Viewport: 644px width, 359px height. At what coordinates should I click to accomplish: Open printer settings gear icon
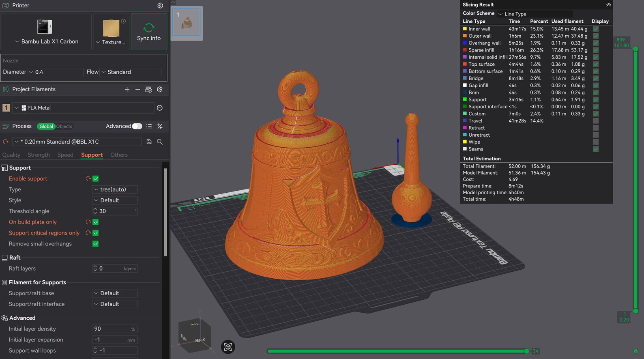coord(160,6)
